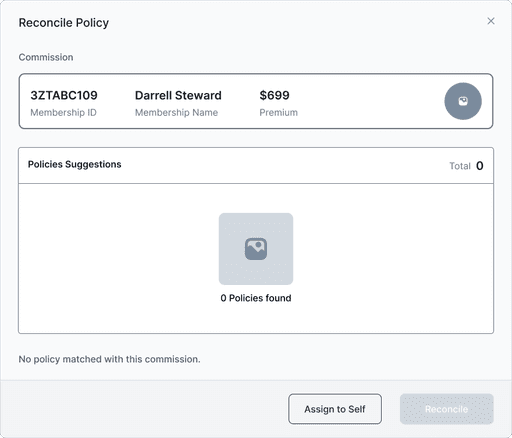Click the Commission section label
The height and width of the screenshot is (438, 512).
[x=46, y=57]
